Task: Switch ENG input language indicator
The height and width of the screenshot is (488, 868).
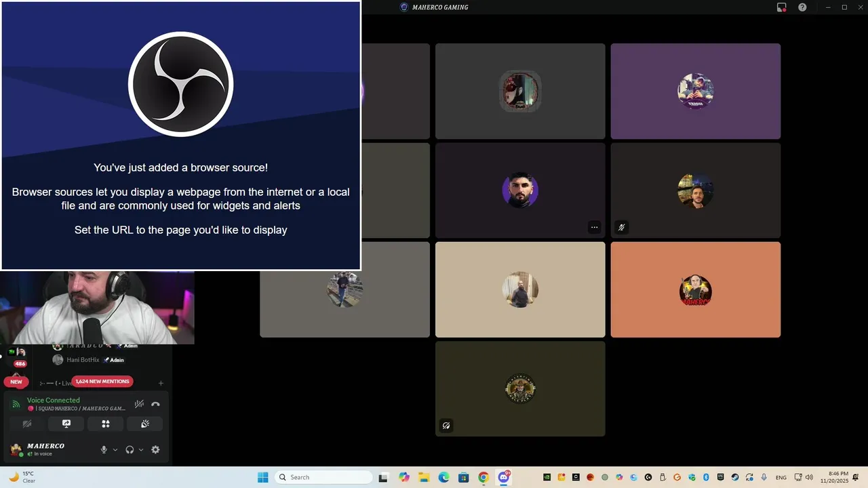Action: tap(781, 477)
